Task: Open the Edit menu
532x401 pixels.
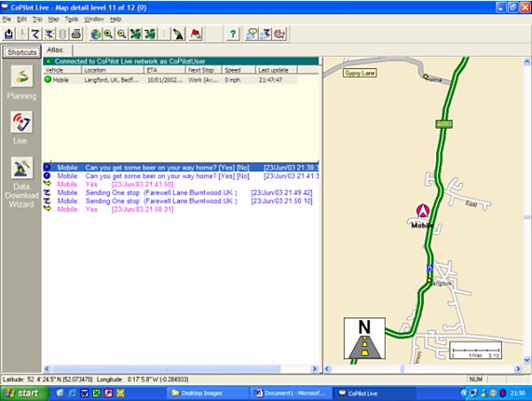Action: (21, 19)
